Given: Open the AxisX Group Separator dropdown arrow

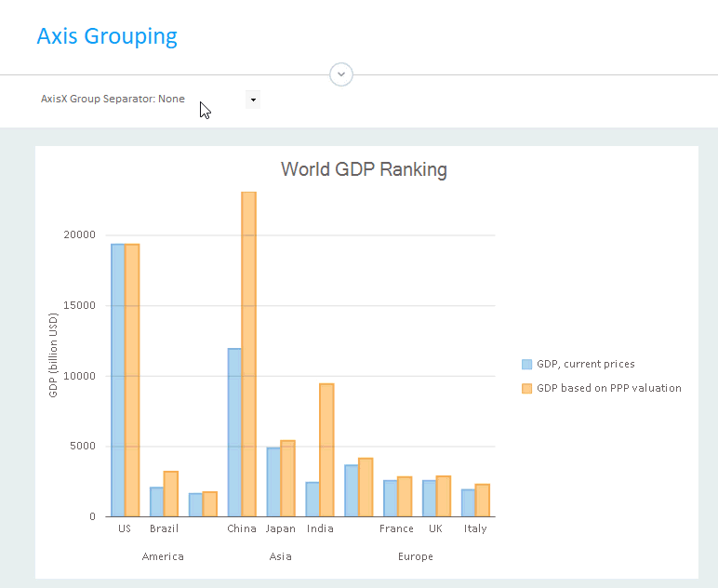Looking at the screenshot, I should pyautogui.click(x=252, y=100).
